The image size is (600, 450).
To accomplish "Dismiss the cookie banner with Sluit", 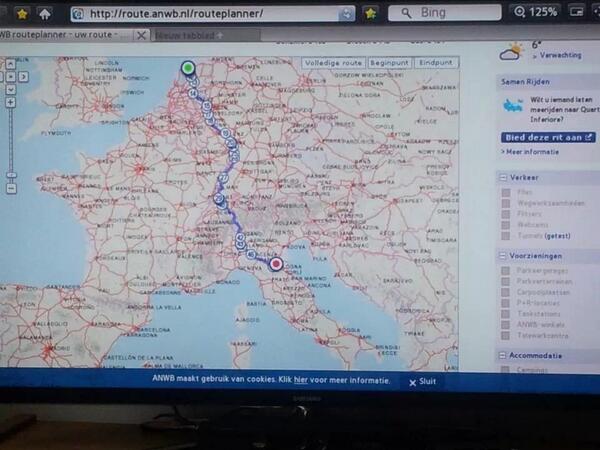I will click(422, 382).
